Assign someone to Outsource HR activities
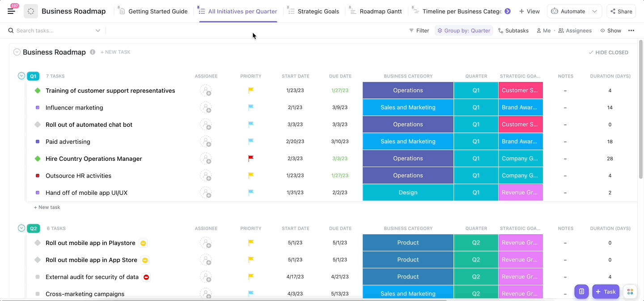The width and height of the screenshot is (644, 301). [206, 176]
